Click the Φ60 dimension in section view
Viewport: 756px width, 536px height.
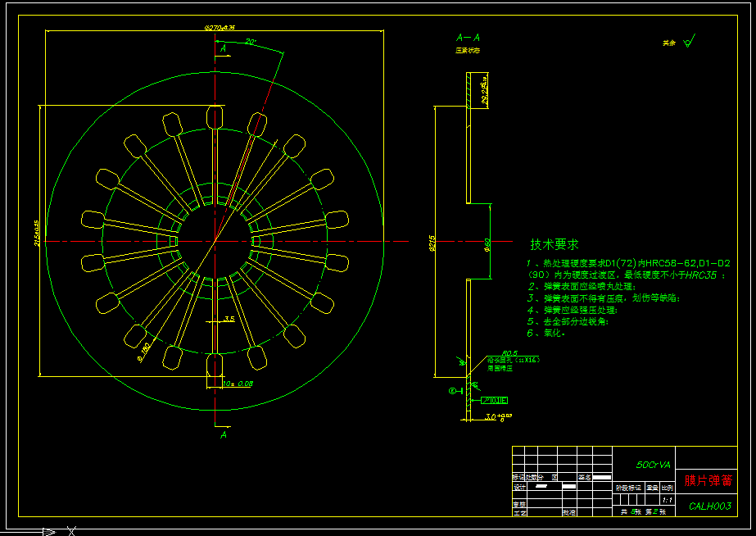click(487, 244)
